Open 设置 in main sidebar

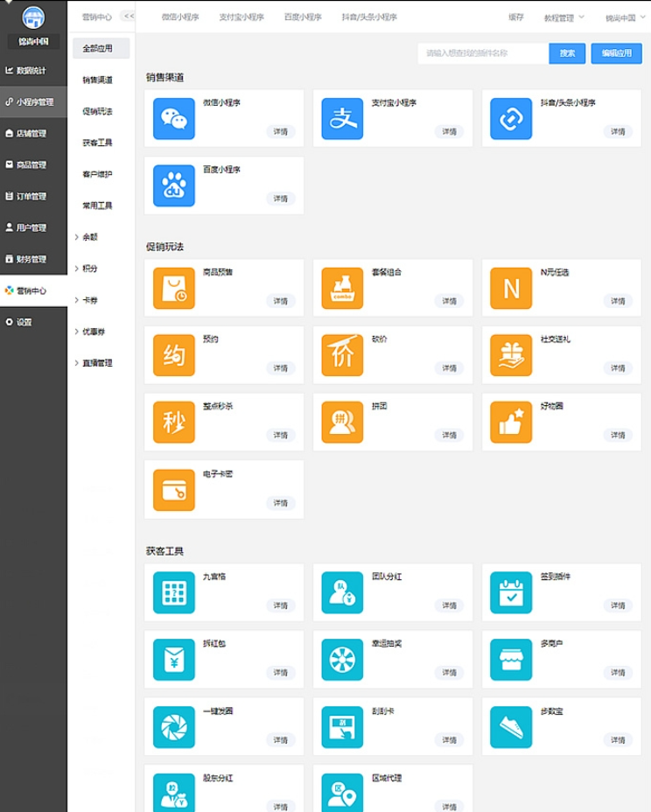point(33,322)
